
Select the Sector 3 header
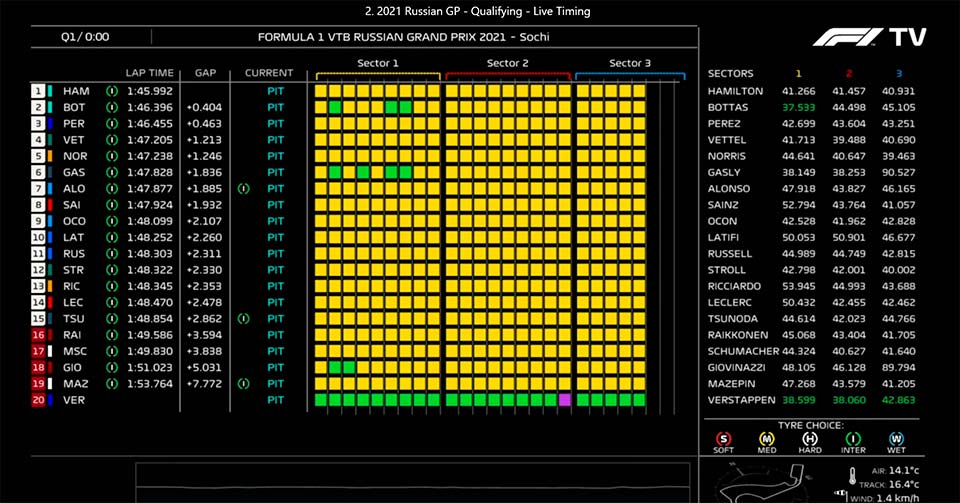(630, 64)
